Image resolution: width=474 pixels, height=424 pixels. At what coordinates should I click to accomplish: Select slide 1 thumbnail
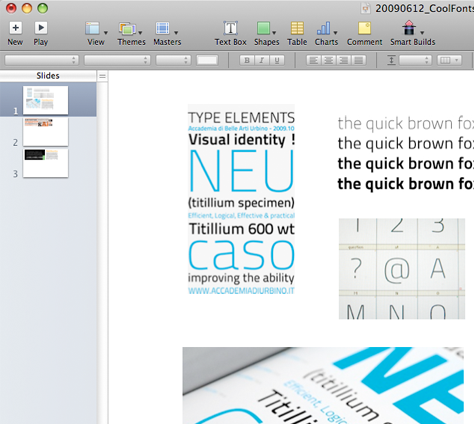(45, 100)
